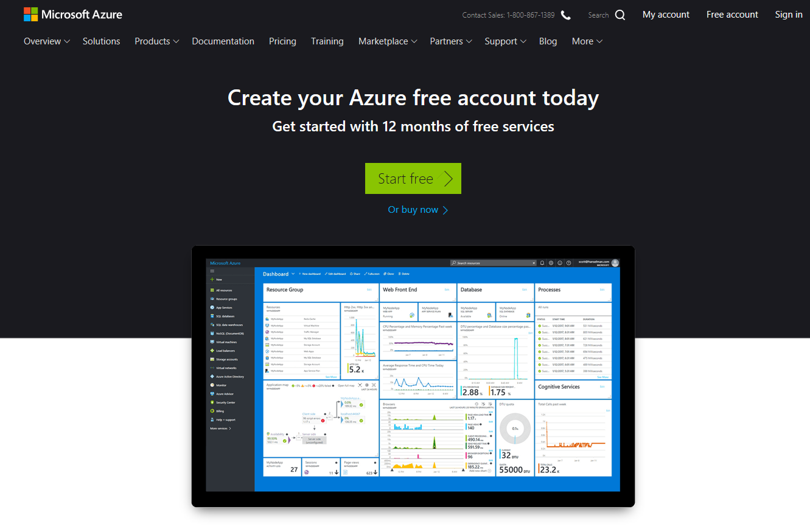810x532 pixels.
Task: Open the Training nav item
Action: [x=327, y=41]
